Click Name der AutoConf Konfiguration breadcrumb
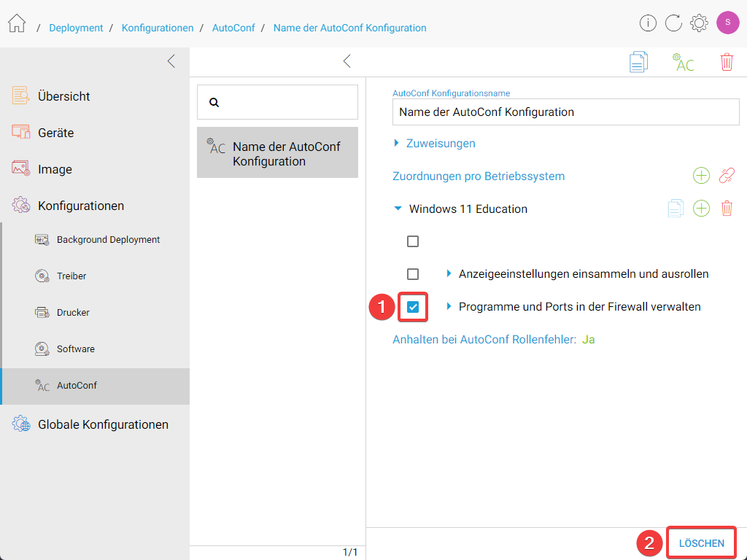Screen dimensions: 747x560 pyautogui.click(x=349, y=28)
